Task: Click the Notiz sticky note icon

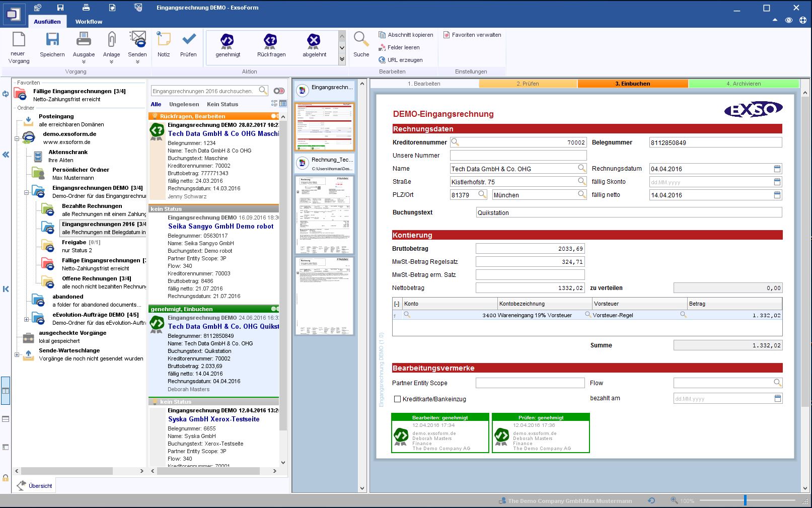Action: coord(163,39)
